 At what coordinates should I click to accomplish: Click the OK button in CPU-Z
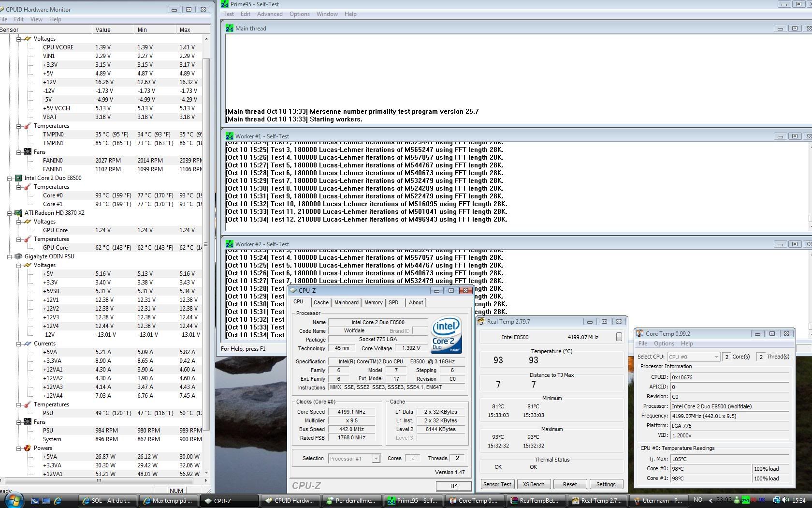point(454,486)
